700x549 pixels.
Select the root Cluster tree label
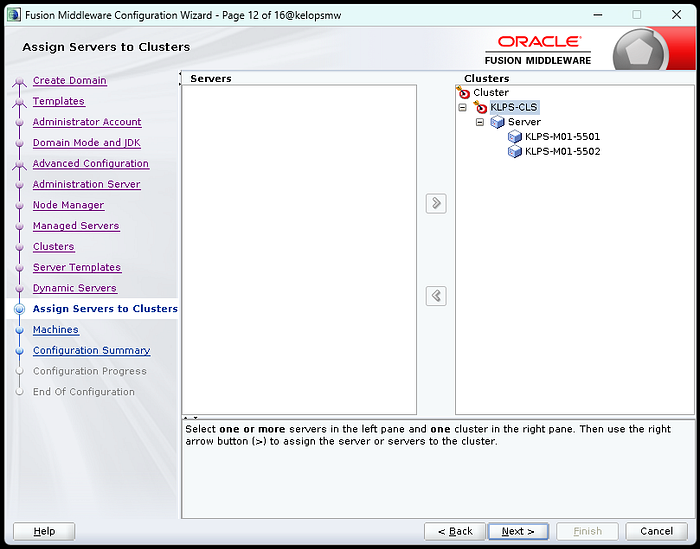(x=491, y=92)
